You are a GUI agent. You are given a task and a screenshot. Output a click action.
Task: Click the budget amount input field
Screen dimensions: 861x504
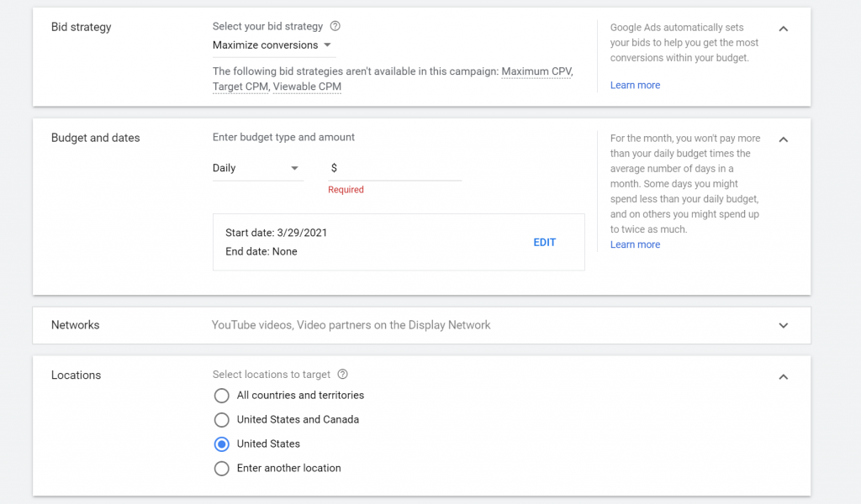[x=395, y=168]
